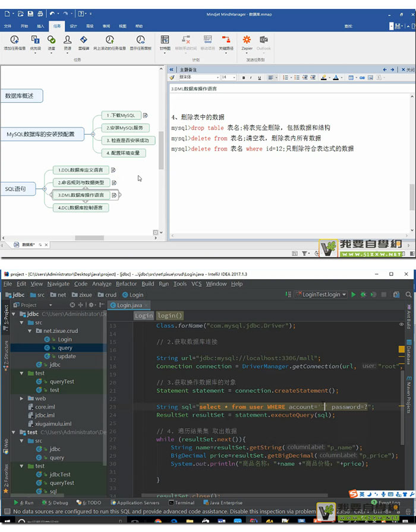
Task: Click scroll-from-source icon in Project panel
Action: [72, 305]
